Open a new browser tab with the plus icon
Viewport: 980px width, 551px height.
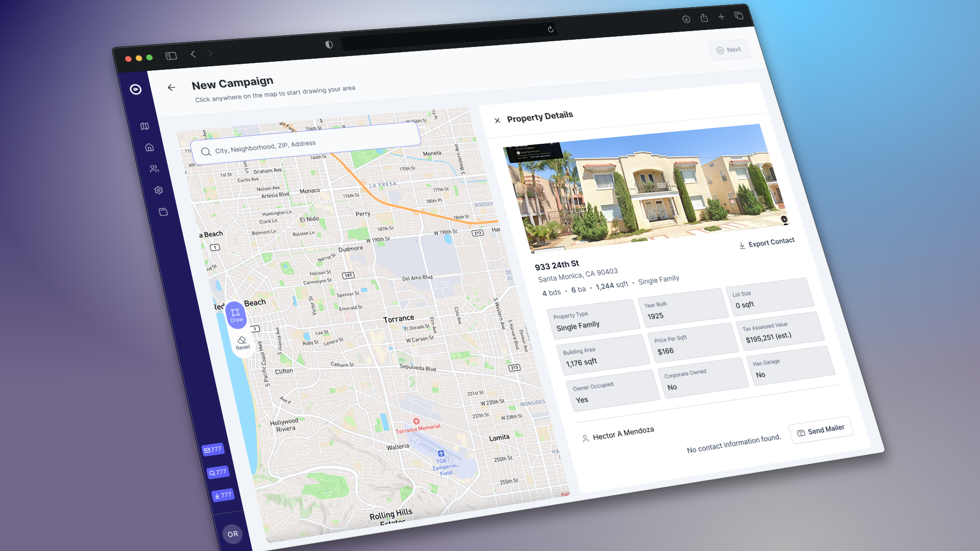[x=722, y=17]
